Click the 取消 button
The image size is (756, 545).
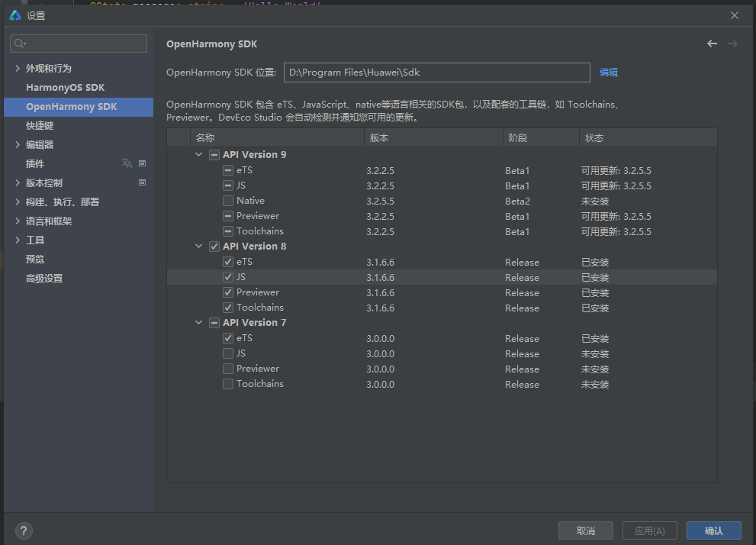(x=586, y=530)
